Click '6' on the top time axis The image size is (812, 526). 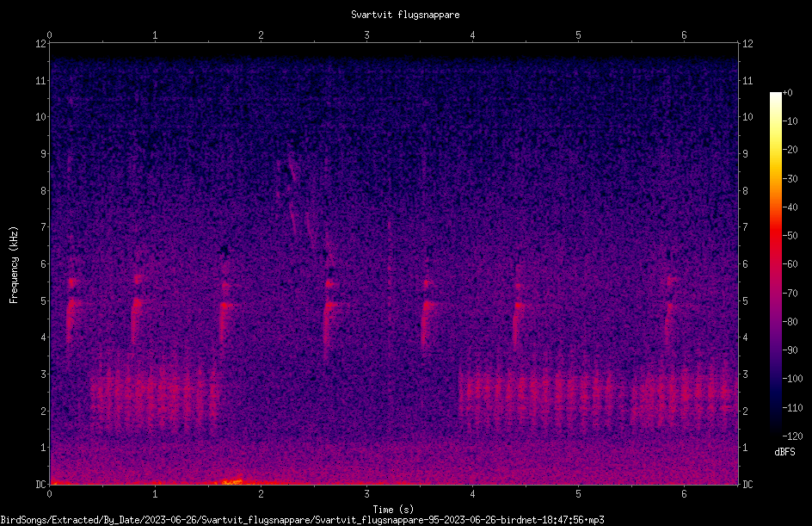click(684, 35)
